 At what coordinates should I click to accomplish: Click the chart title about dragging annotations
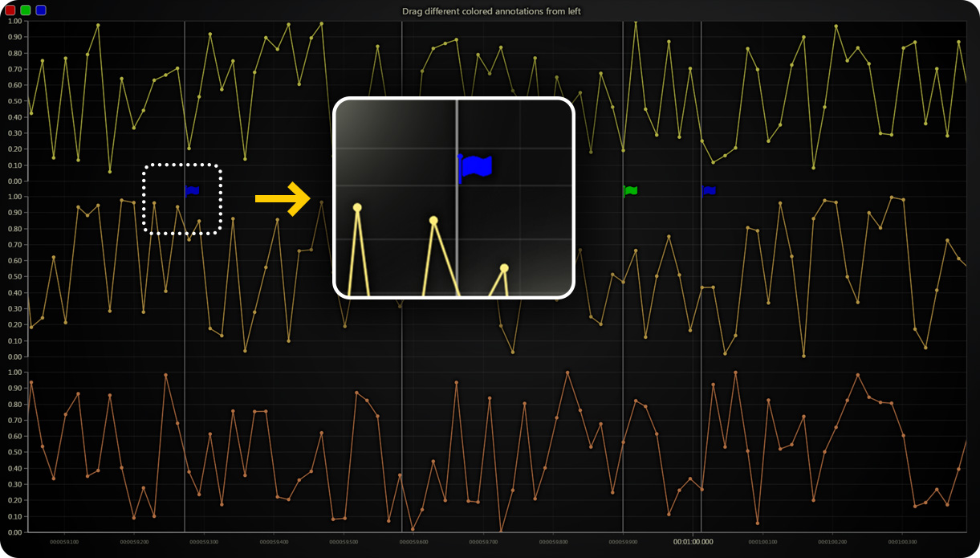click(491, 11)
